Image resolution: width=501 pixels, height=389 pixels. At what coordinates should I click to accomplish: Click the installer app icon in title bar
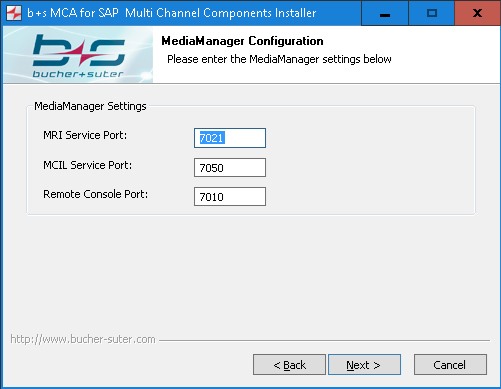pos(14,13)
